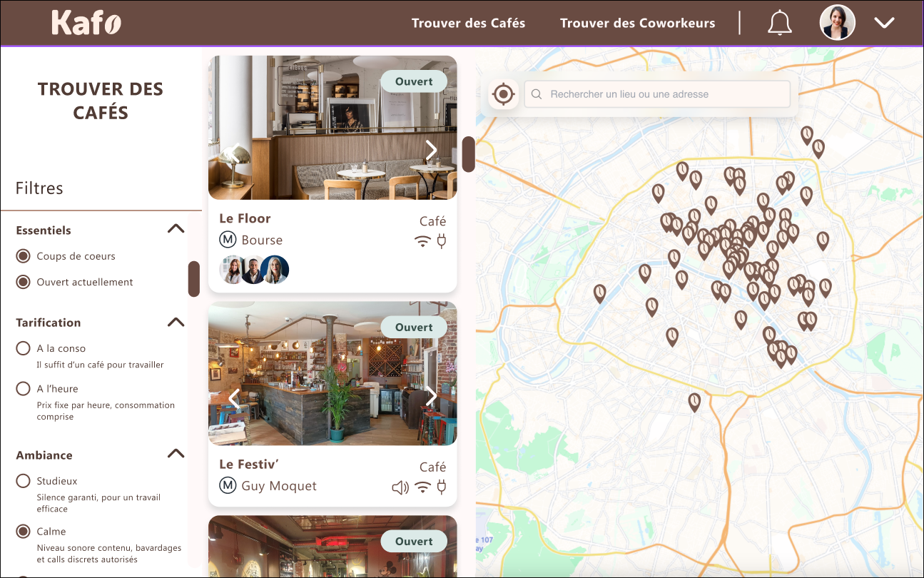
Task: Click the Filtres heading
Action: (x=39, y=188)
